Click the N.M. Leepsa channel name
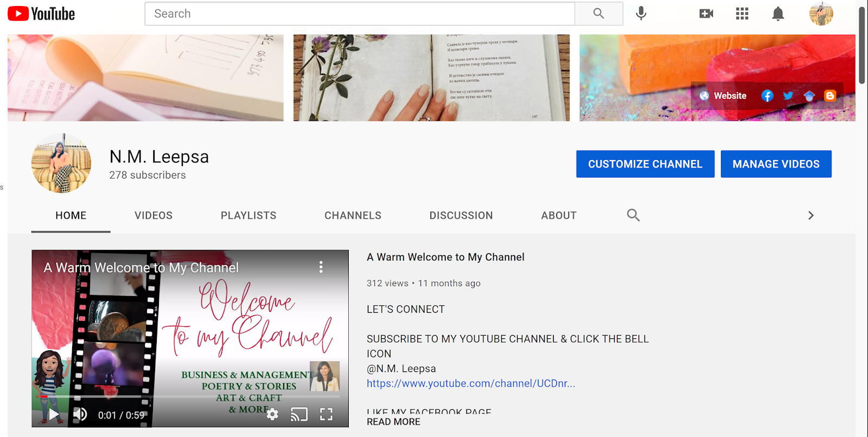 coord(159,157)
